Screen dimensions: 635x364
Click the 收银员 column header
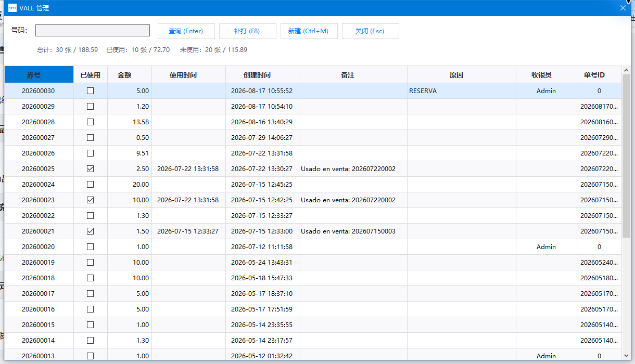(547, 75)
